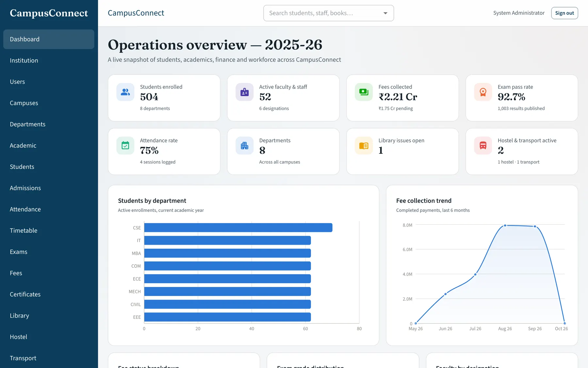Go to Admissions
This screenshot has height=368, width=588.
coord(49,188)
